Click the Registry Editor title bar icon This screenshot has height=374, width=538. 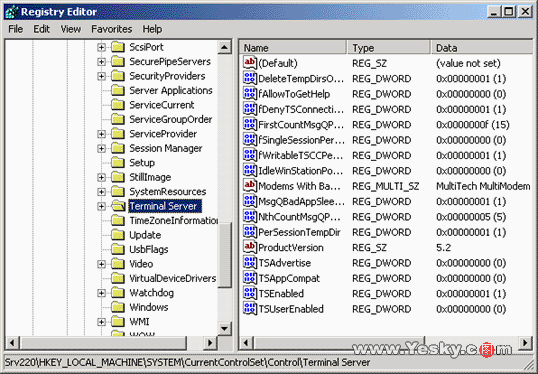(12, 12)
